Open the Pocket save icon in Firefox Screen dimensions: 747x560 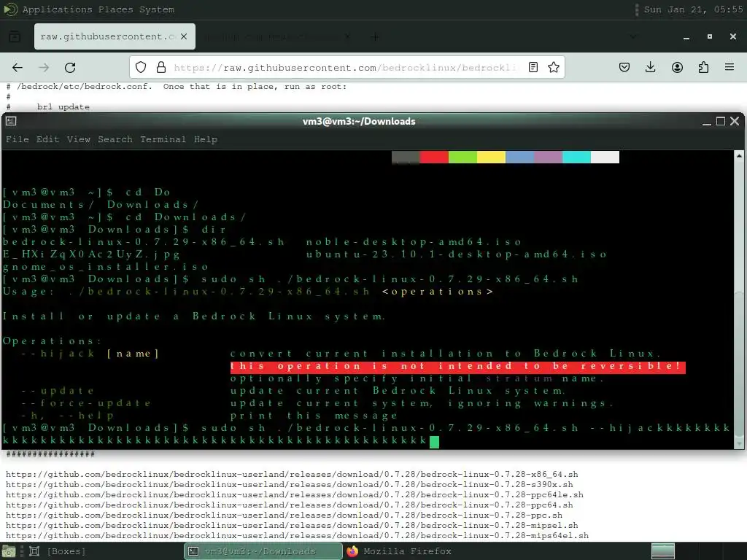pos(624,67)
